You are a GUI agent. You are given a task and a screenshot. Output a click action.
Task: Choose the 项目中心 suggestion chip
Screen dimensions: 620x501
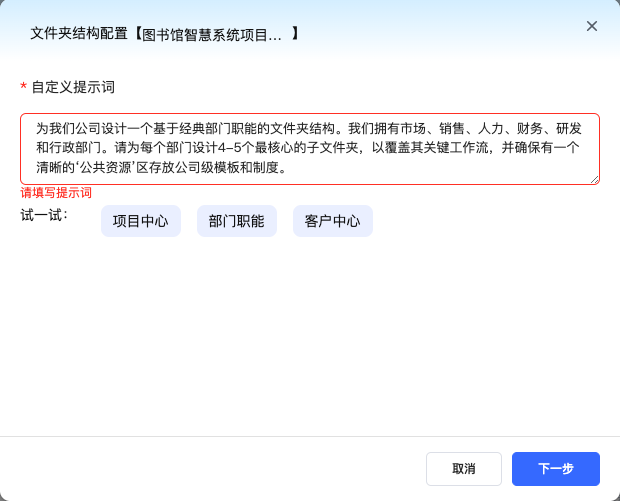(141, 221)
